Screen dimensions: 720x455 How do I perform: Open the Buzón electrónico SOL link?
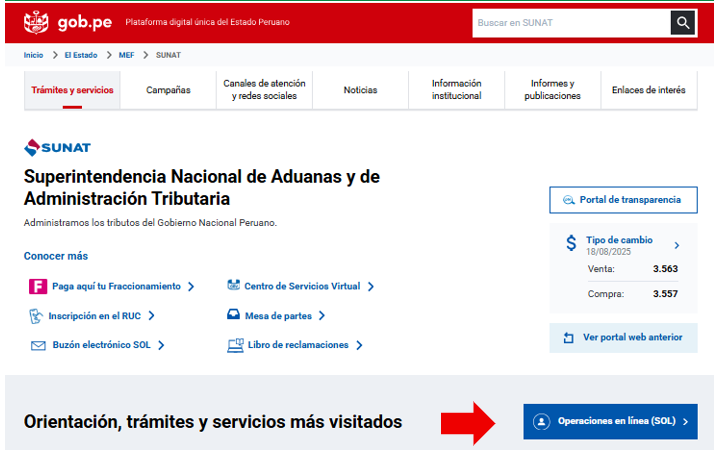[101, 345]
